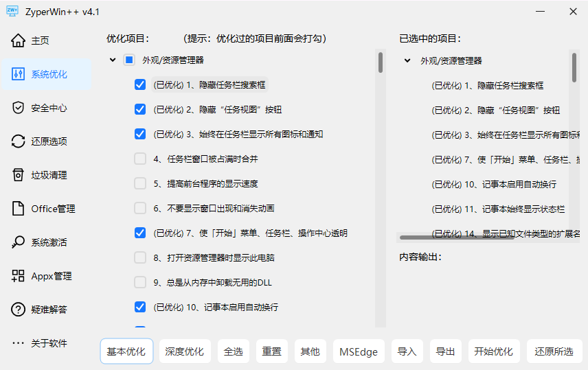Screen dimensions: 588x370
Task: Check item 4 任务栏窗口被占满时合并
Action: (140, 159)
